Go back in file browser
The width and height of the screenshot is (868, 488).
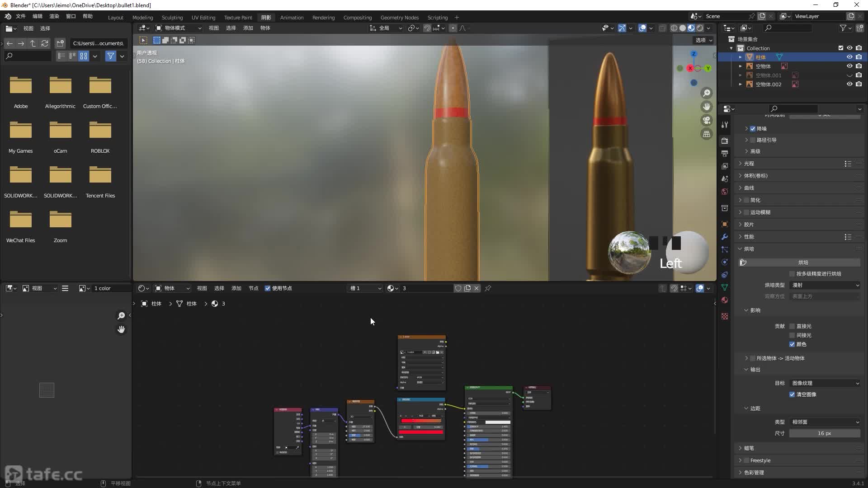[x=9, y=43]
